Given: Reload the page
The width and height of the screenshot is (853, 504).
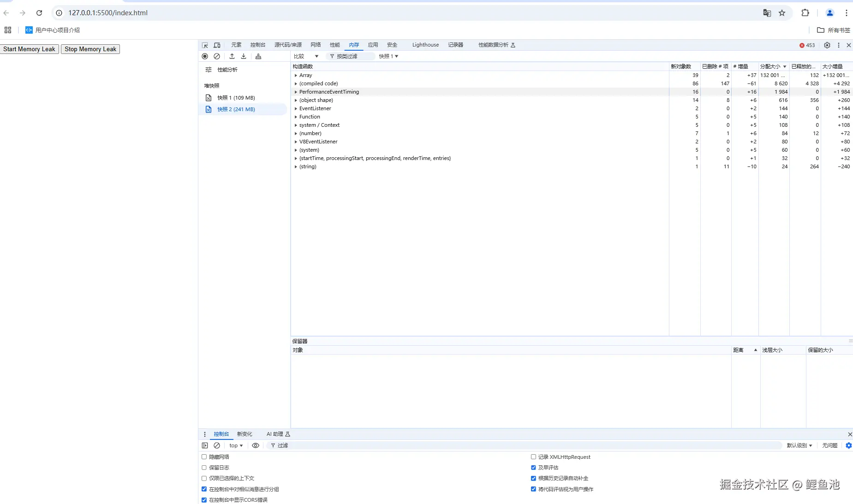Looking at the screenshot, I should [39, 13].
